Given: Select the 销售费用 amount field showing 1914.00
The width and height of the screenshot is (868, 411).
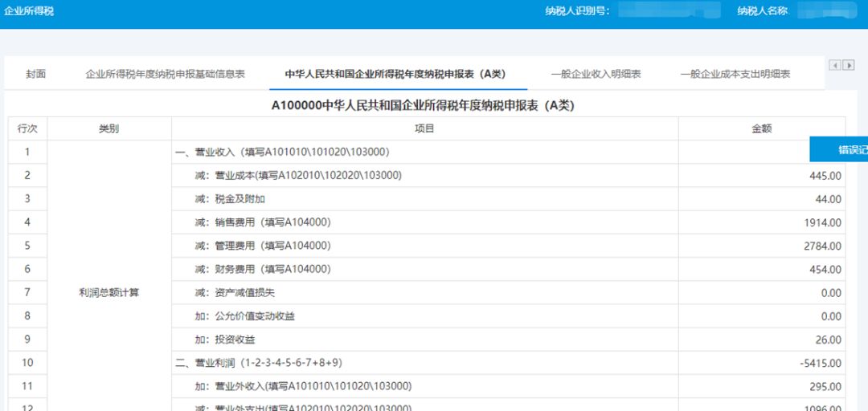Looking at the screenshot, I should pos(761,222).
